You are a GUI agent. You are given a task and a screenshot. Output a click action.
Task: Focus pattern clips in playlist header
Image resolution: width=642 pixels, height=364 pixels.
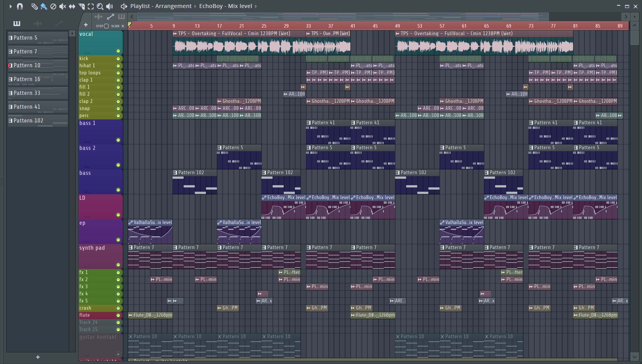click(x=121, y=17)
